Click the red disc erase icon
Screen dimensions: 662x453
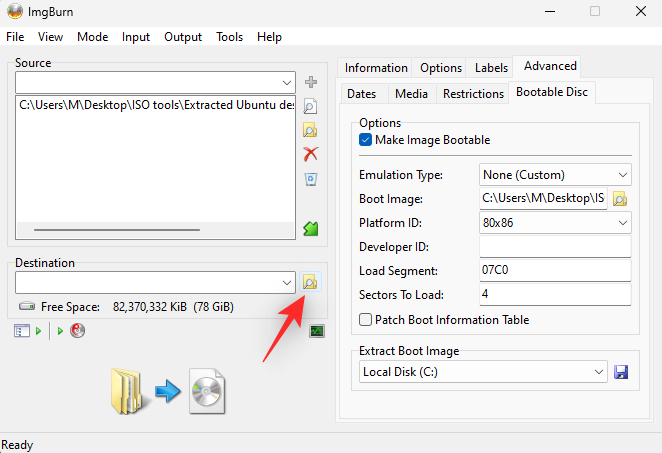point(78,330)
